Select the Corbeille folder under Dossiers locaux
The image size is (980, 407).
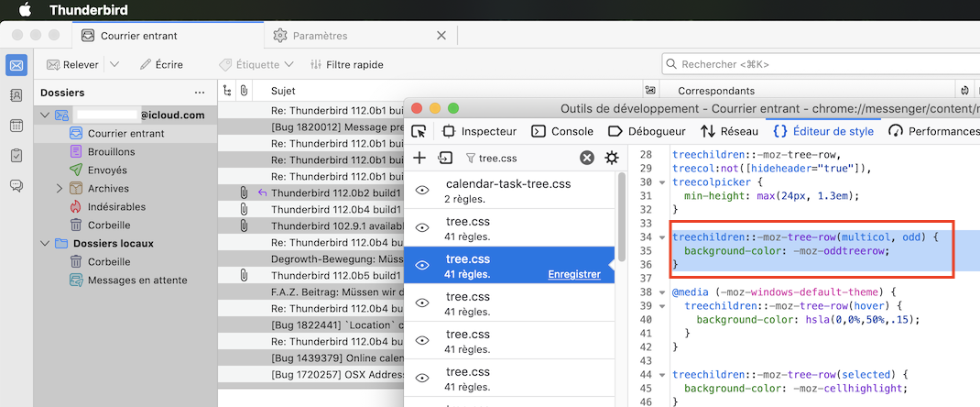click(x=125, y=261)
